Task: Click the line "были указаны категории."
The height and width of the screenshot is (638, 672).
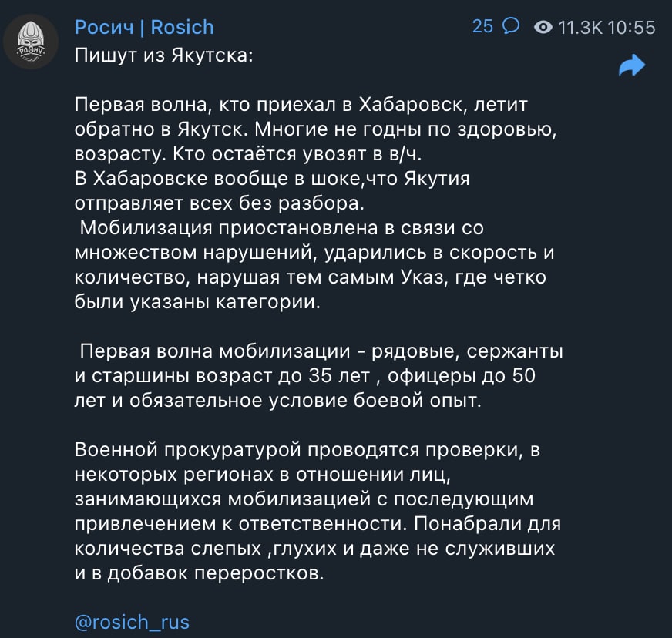Action: click(197, 302)
